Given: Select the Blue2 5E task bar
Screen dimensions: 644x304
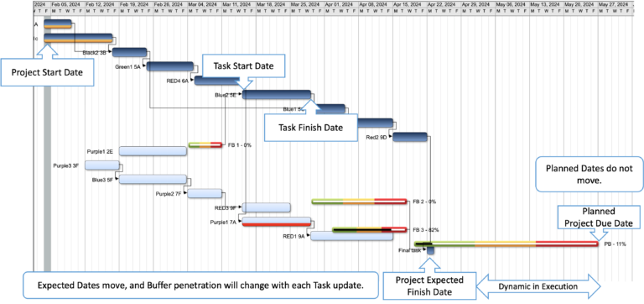Looking at the screenshot, I should click(277, 95).
